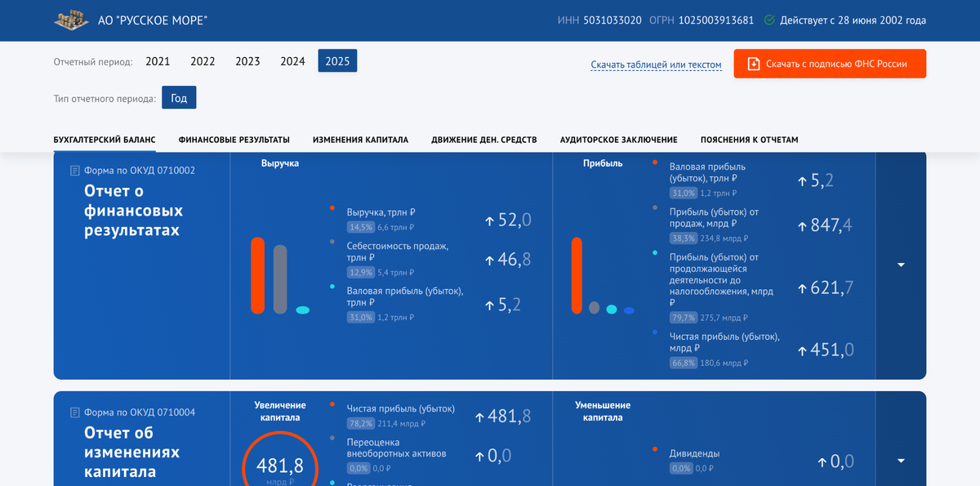The image size is (980, 486).
Task: Click the document form icon near ОКУД 0710004
Action: [x=75, y=412]
